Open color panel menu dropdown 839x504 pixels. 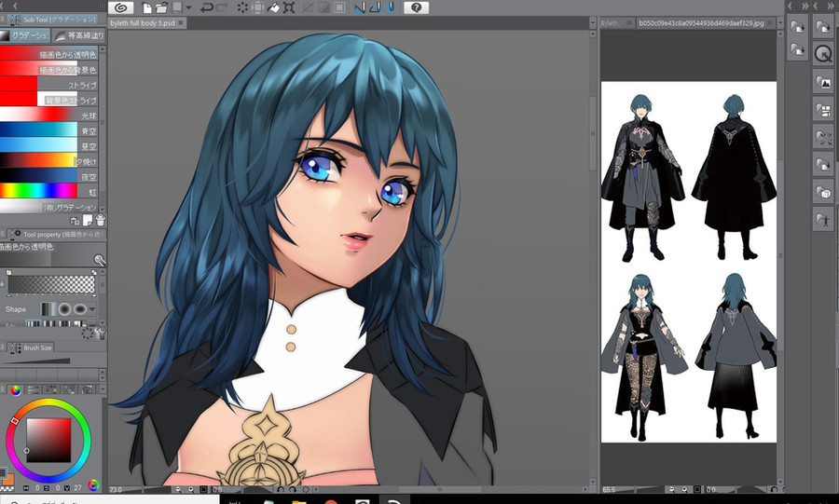point(103,389)
